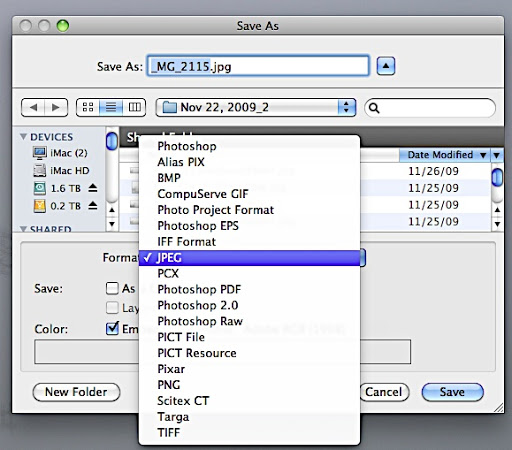
Task: Click sidebar scroll up arrow
Action: tap(112, 210)
